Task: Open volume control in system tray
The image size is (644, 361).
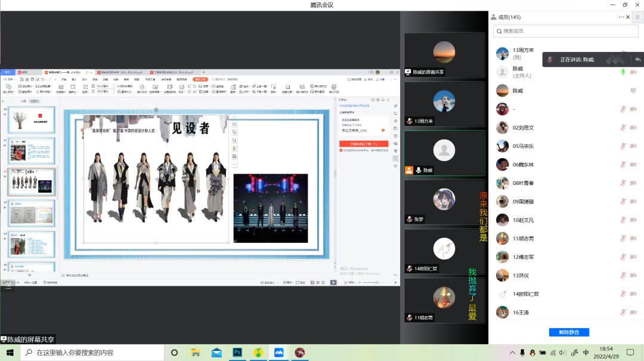Action: [563, 353]
